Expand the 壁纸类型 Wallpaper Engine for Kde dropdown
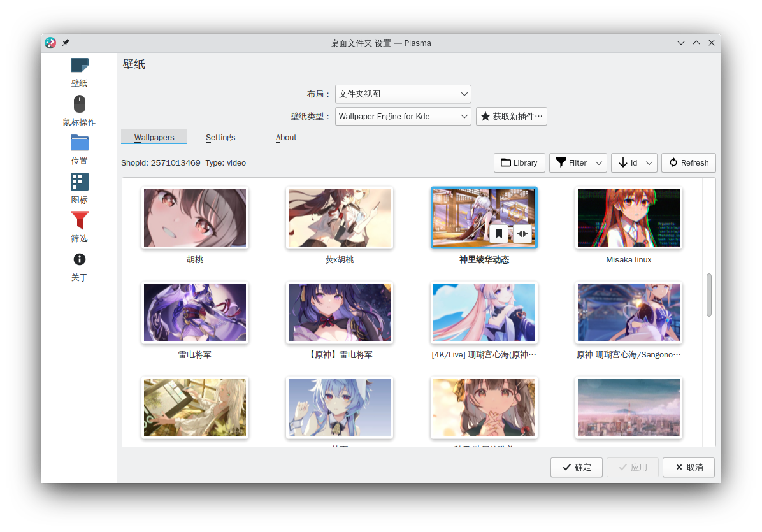The width and height of the screenshot is (762, 532). [403, 117]
